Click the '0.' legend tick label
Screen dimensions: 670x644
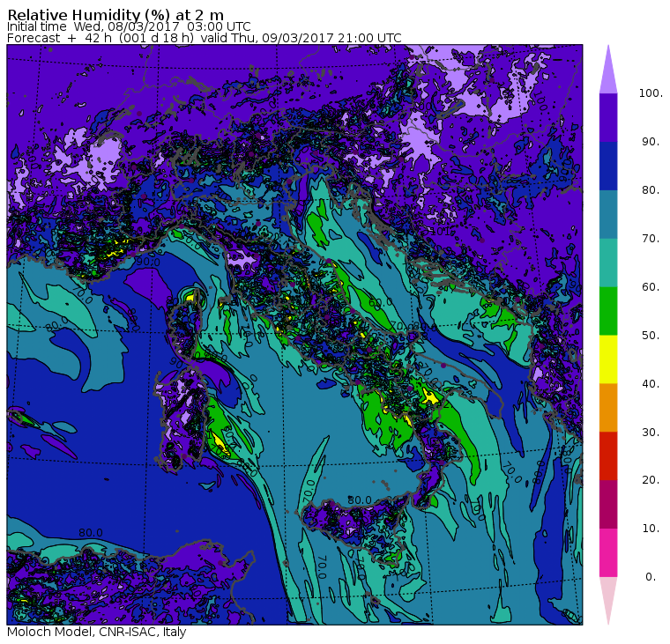pyautogui.click(x=651, y=577)
